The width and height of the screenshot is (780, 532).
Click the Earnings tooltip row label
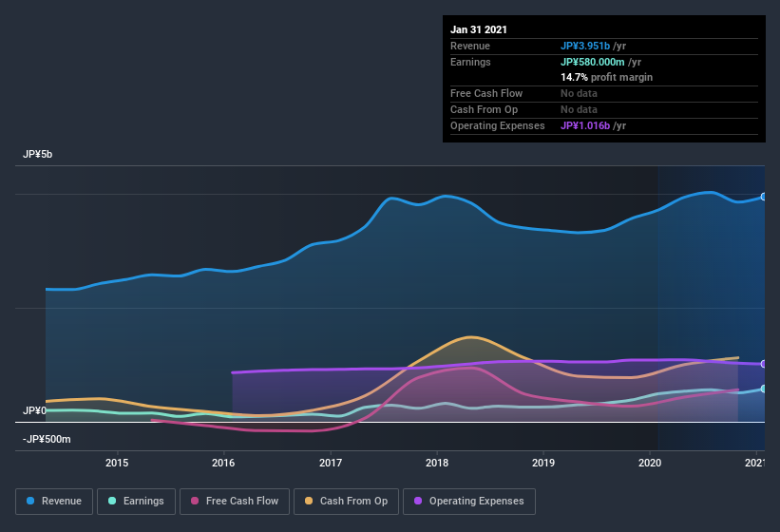[470, 62]
